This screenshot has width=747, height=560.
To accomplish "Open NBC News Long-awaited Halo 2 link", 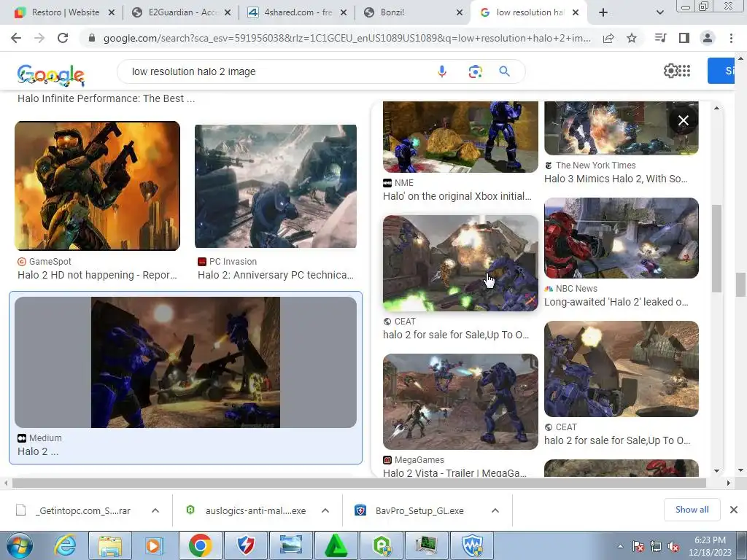I will pyautogui.click(x=616, y=302).
